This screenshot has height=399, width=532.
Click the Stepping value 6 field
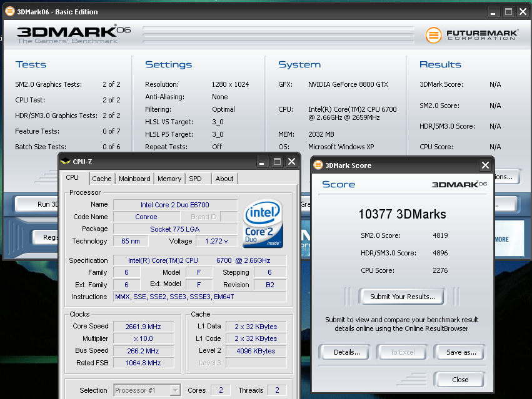[x=270, y=272]
